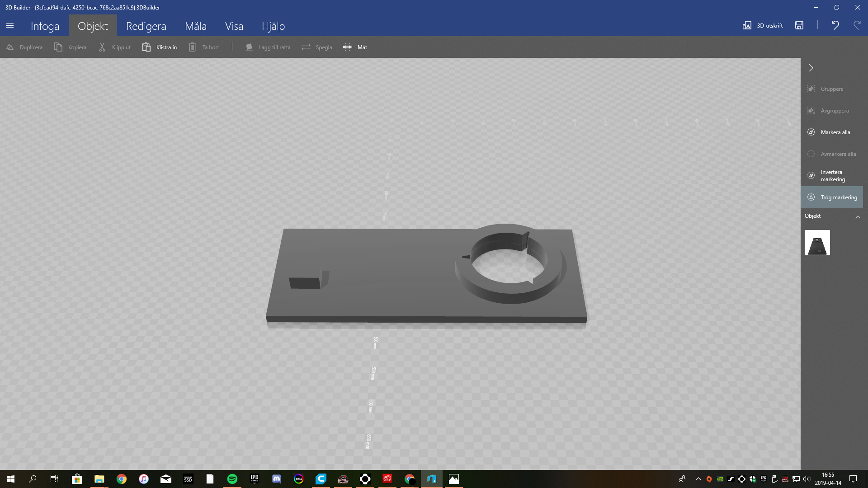The height and width of the screenshot is (488, 868).
Task: Toggle Trög markering mode
Action: pos(832,197)
